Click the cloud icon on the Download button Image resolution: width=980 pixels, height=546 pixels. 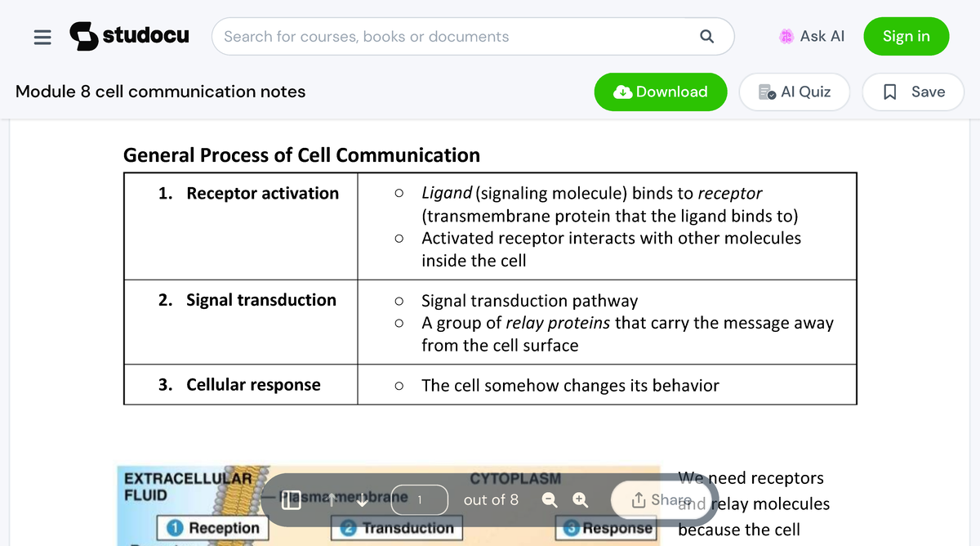point(622,92)
